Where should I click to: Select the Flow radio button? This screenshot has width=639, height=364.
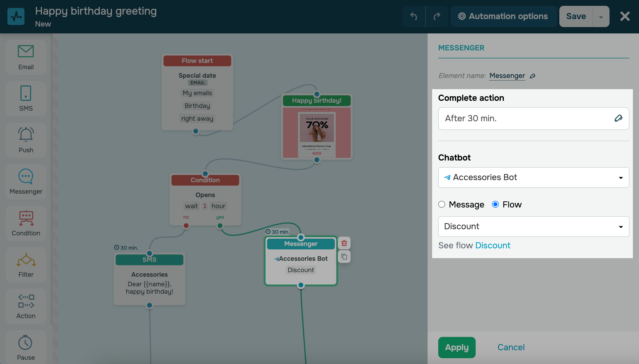(x=495, y=204)
